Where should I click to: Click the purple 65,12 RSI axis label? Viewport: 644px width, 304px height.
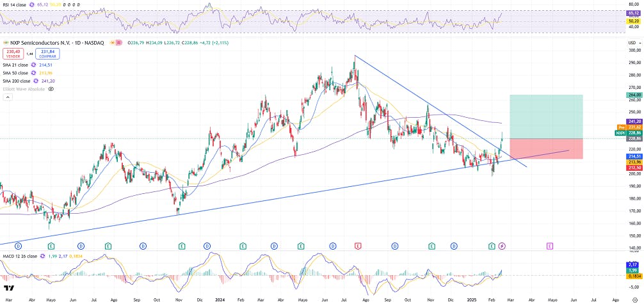click(633, 13)
